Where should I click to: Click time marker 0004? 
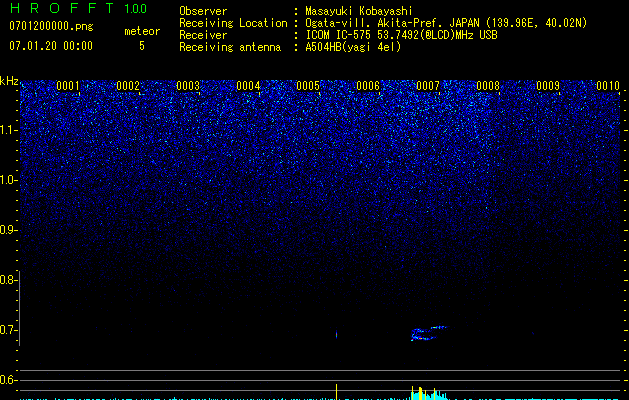point(248,86)
